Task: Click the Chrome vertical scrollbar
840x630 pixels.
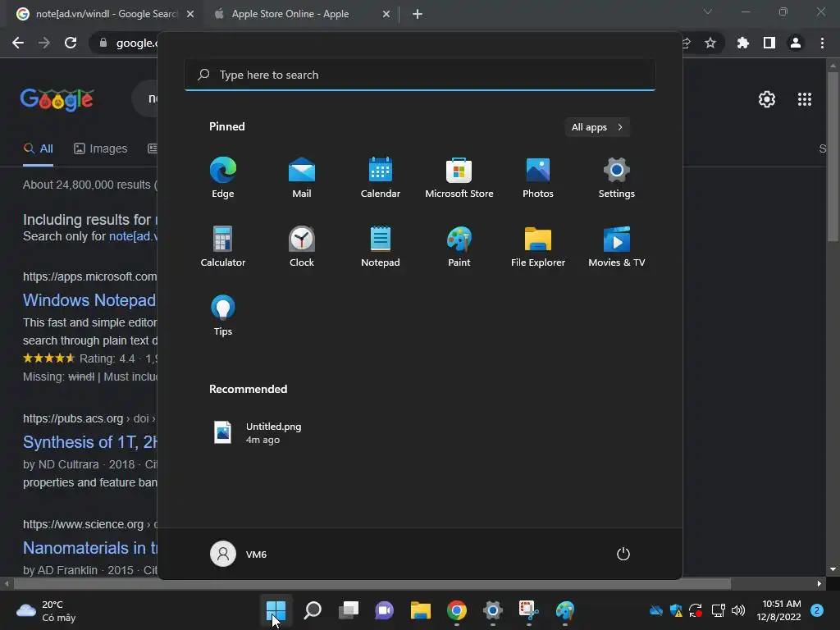Action: (833, 158)
